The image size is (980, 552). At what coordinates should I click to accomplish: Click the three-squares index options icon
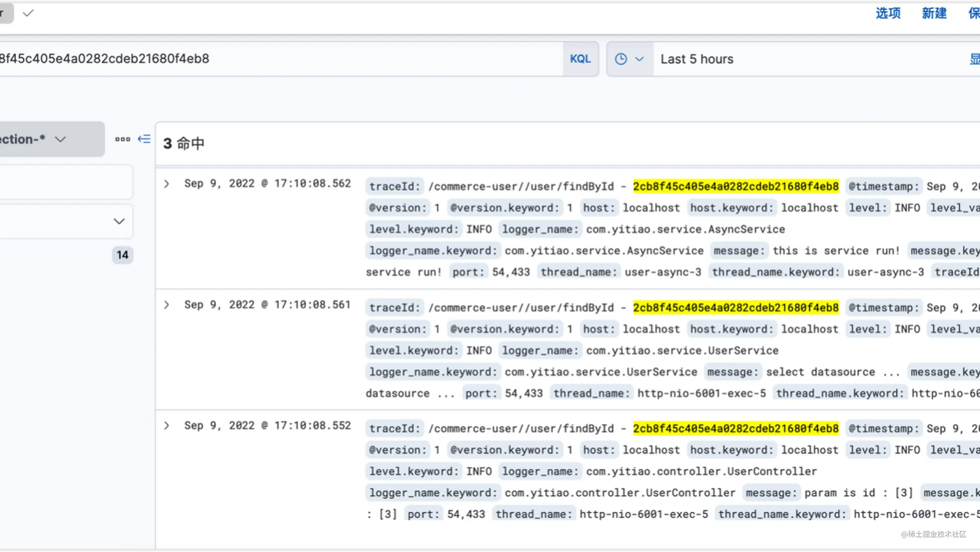(x=123, y=139)
